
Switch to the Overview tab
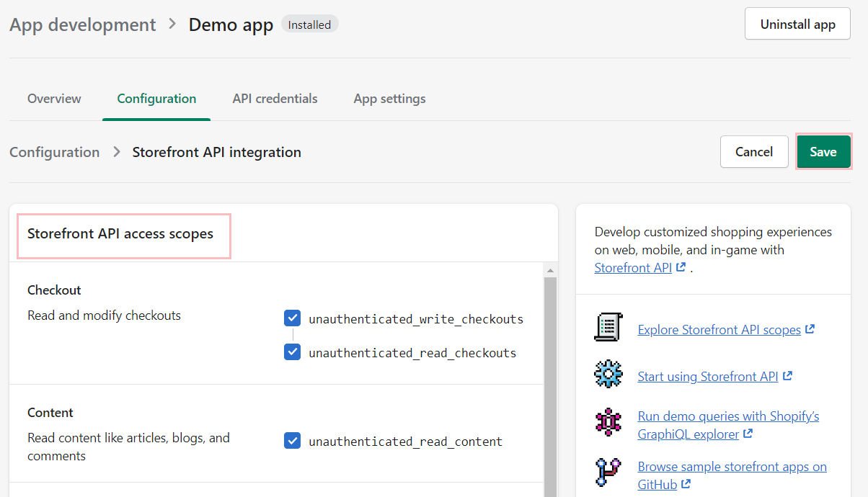coord(54,99)
